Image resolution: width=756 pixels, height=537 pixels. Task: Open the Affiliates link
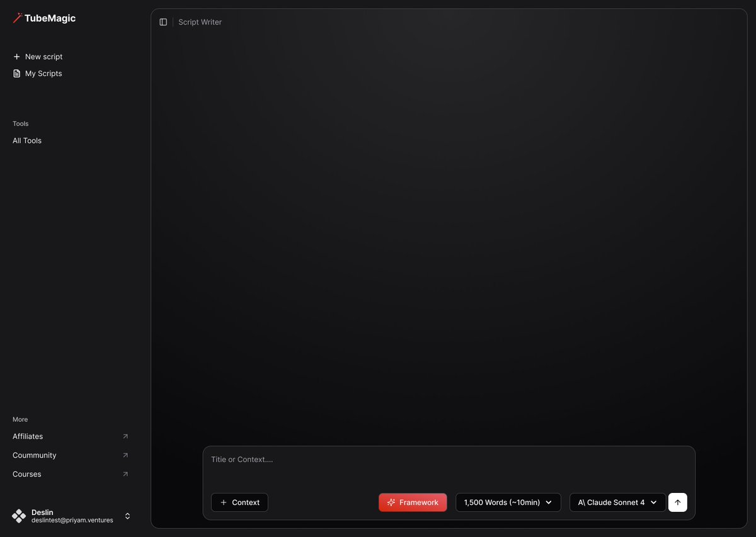28,436
